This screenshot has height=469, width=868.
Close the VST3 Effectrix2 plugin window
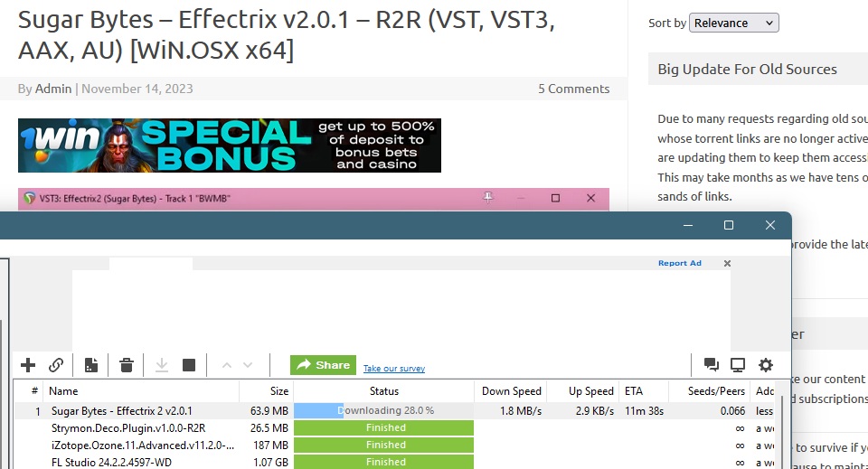(x=590, y=198)
